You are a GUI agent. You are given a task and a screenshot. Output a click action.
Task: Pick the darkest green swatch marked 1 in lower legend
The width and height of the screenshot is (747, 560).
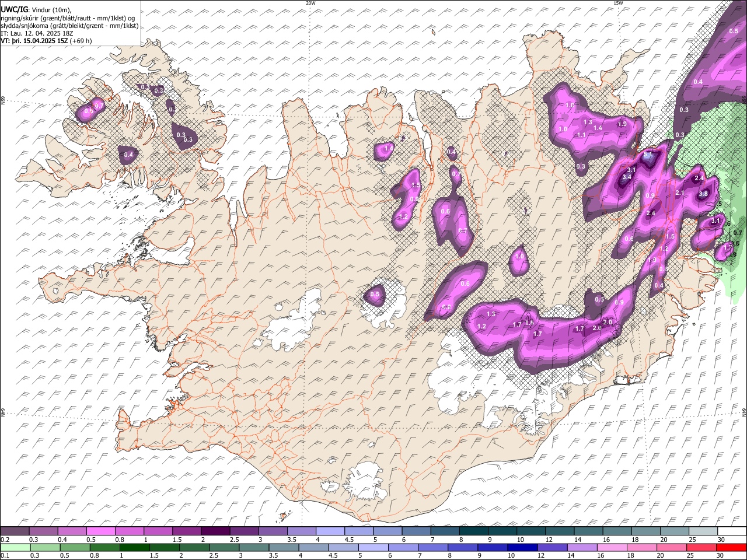point(134,547)
